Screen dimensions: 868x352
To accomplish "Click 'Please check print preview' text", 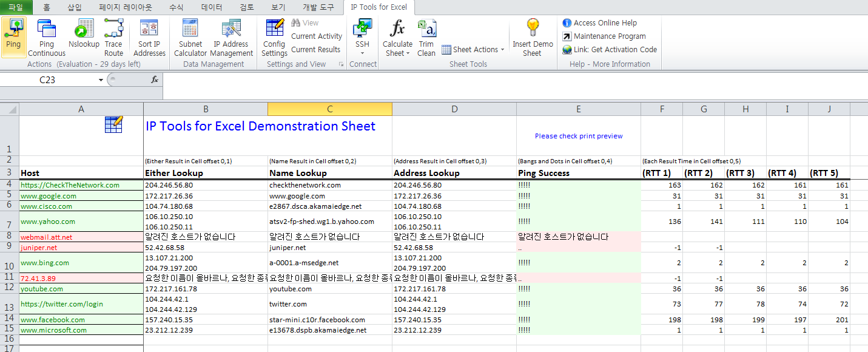I will [x=579, y=136].
